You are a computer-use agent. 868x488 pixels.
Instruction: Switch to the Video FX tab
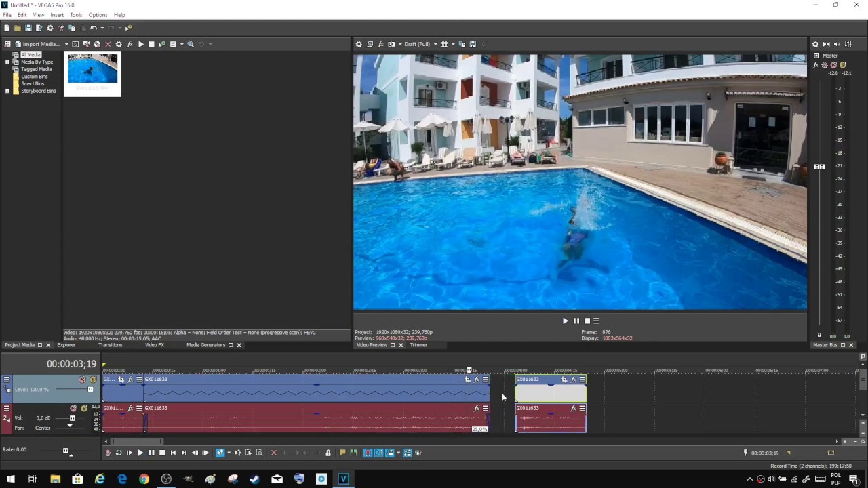coord(155,345)
